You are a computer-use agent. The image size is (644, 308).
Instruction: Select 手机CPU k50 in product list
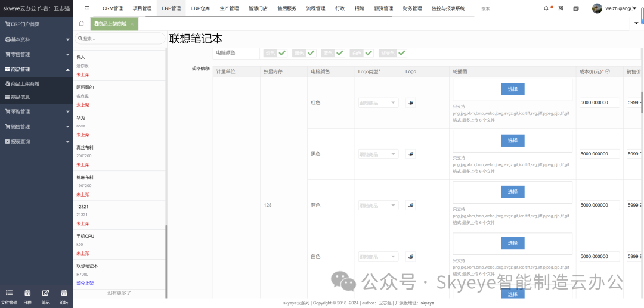[x=119, y=244]
